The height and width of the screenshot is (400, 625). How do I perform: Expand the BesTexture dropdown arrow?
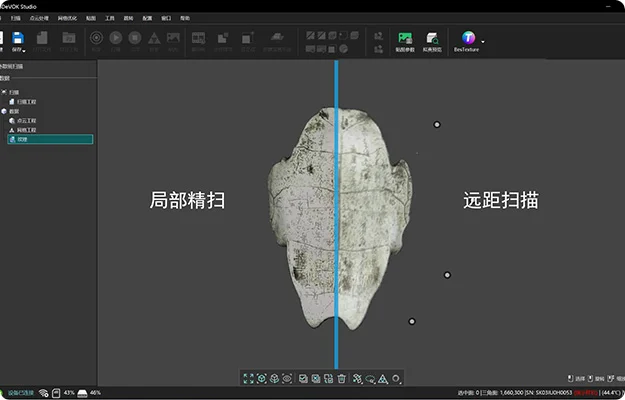pyautogui.click(x=484, y=42)
